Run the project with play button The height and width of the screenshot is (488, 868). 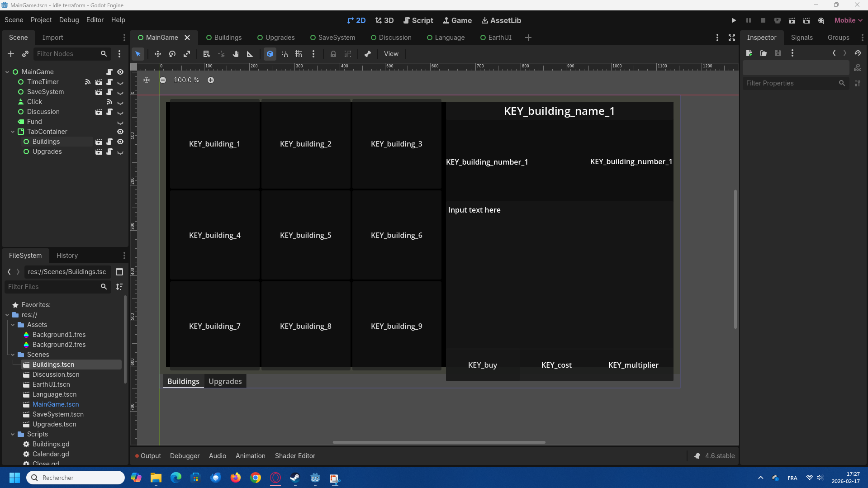[734, 20]
